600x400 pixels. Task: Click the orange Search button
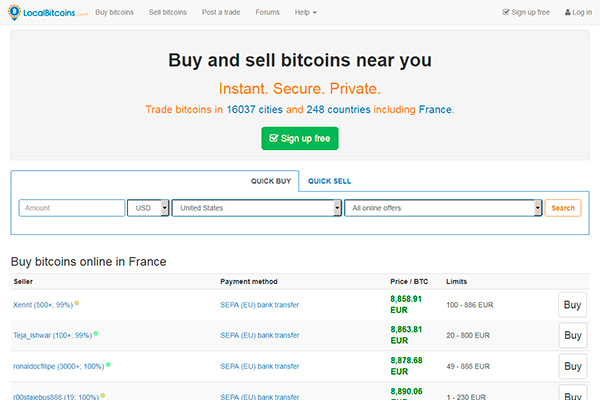pyautogui.click(x=563, y=208)
